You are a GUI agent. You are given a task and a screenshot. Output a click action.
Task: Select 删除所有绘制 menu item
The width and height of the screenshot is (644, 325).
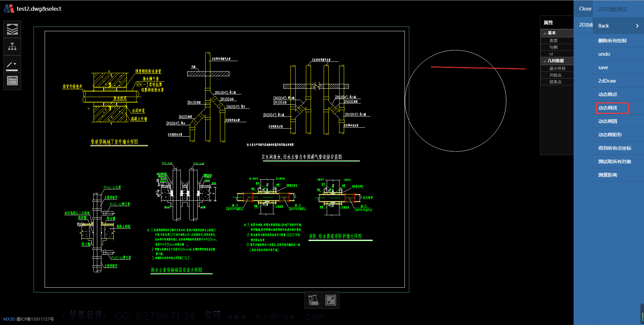pos(618,41)
